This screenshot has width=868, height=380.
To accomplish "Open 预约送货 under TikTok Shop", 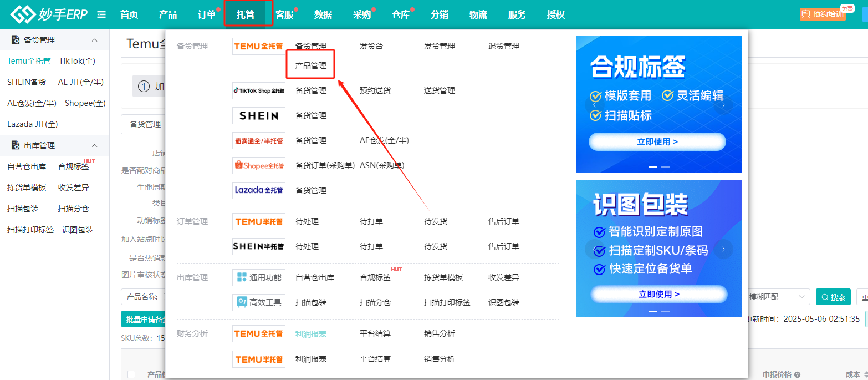I will tap(375, 90).
